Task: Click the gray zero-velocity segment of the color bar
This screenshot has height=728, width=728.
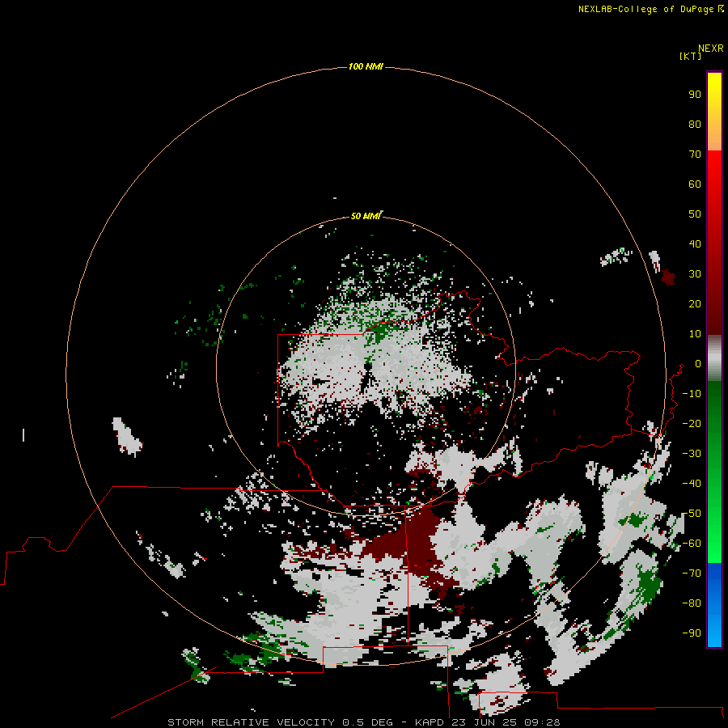Action: tap(714, 358)
